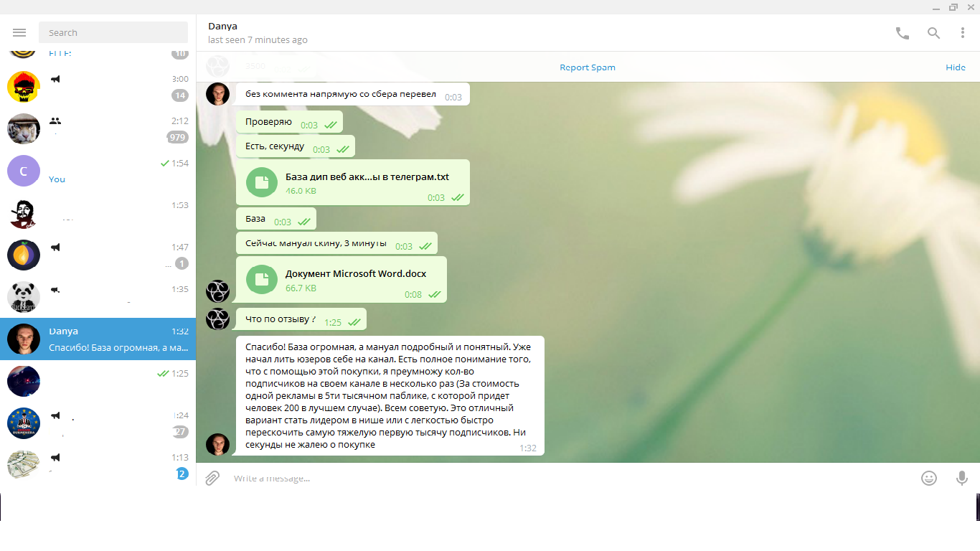Open the three-dot chat options menu
The image size is (980, 551).
[x=963, y=33]
